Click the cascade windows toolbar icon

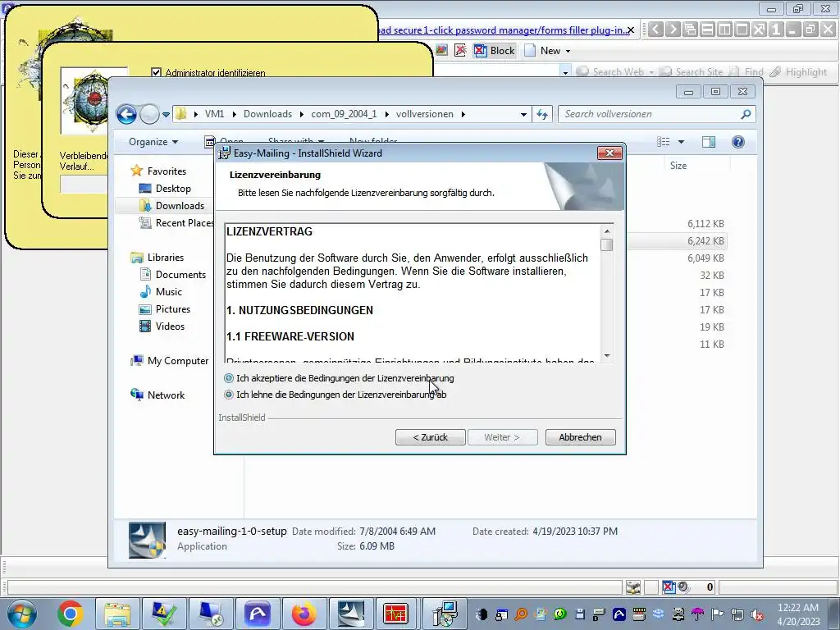click(690, 29)
